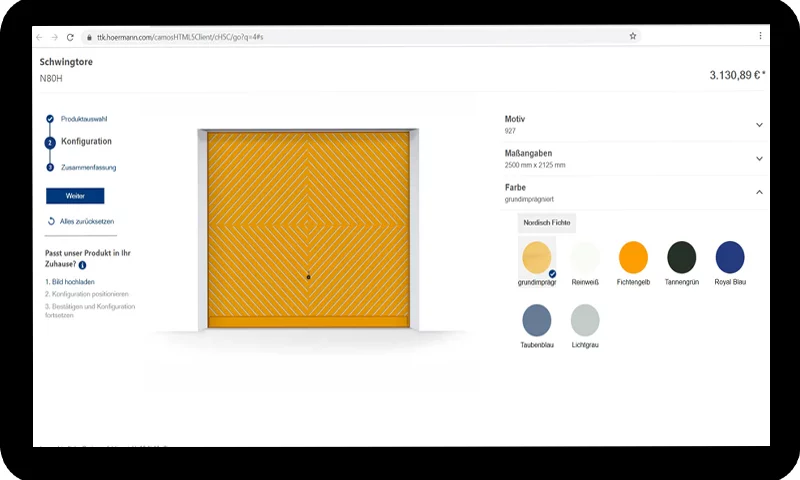The image size is (800, 480).
Task: Go to the Produktauswahl step
Action: [x=84, y=119]
